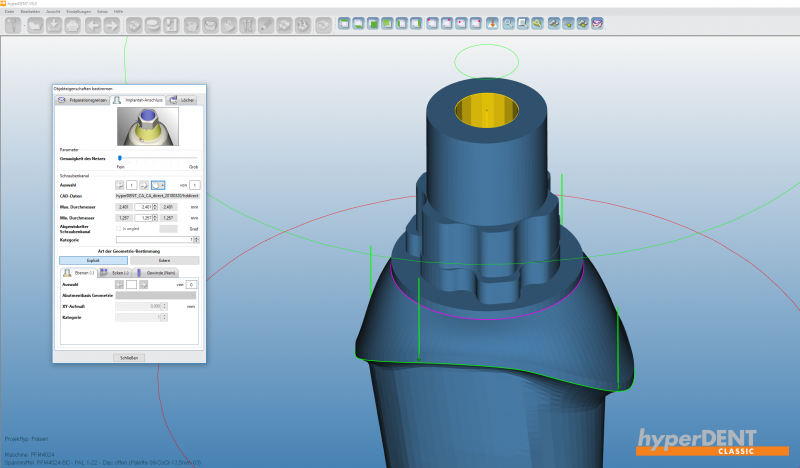Click the Min. Durchmesser value field
Viewport: 800px width, 468px height.
(x=143, y=218)
